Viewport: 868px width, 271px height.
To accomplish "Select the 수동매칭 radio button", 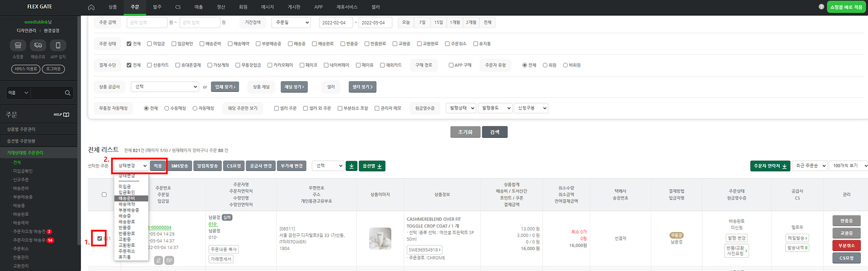I will [166, 108].
